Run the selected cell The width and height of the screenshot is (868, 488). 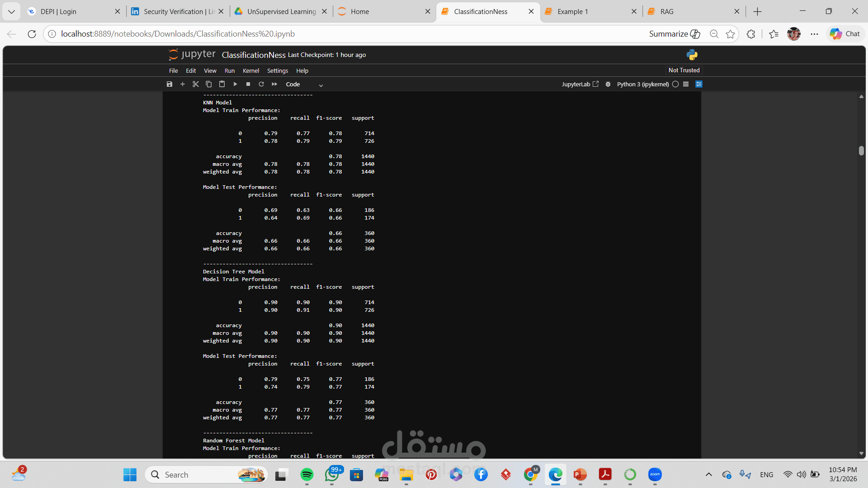point(235,84)
